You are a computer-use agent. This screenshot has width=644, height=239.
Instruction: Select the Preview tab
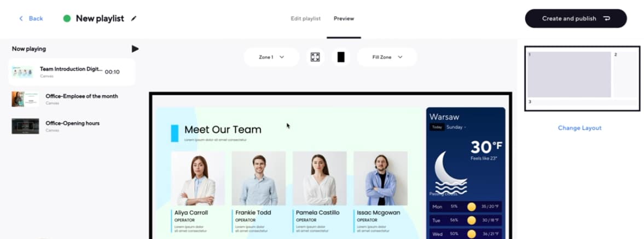pos(344,19)
